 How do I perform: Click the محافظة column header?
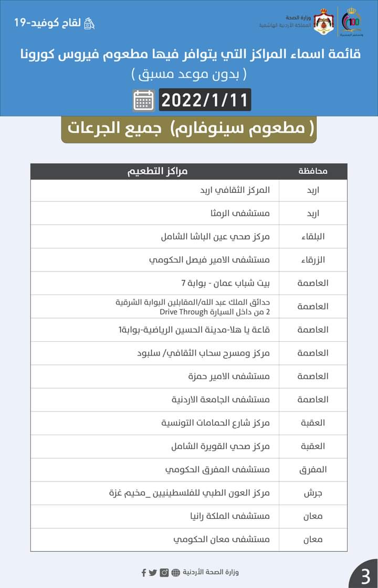tap(313, 172)
